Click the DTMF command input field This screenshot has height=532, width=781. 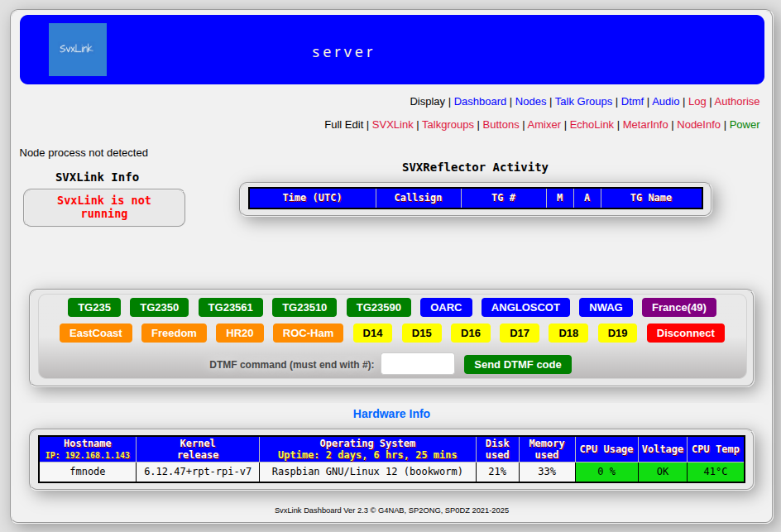pyautogui.click(x=417, y=363)
